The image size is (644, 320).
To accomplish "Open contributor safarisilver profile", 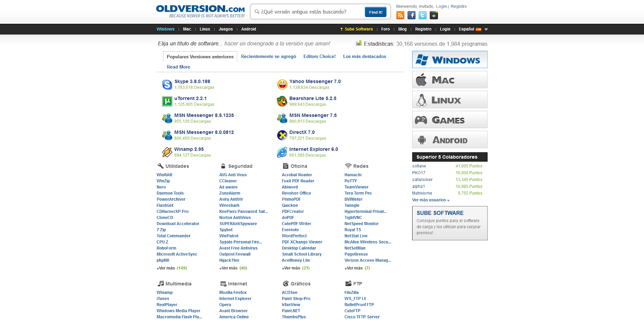I will tap(423, 180).
